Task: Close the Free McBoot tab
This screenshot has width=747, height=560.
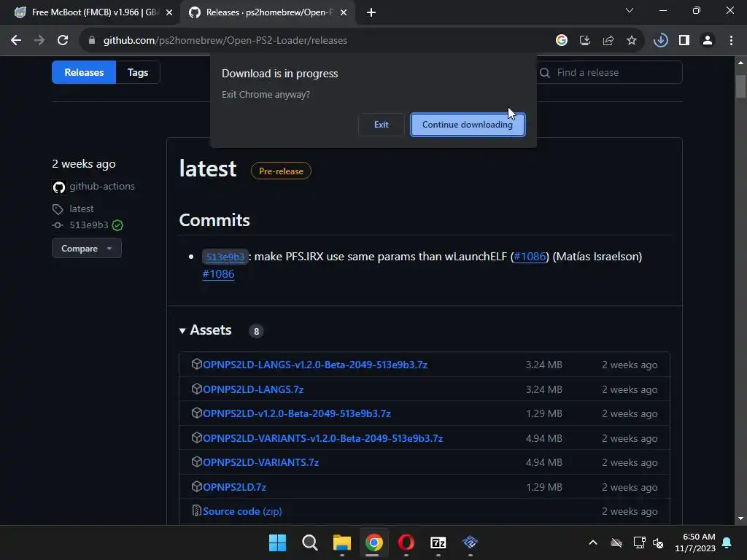Action: click(x=169, y=13)
